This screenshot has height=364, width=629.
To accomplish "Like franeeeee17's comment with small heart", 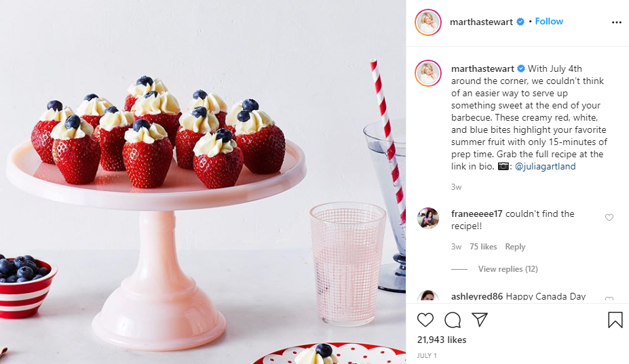I will pyautogui.click(x=609, y=218).
